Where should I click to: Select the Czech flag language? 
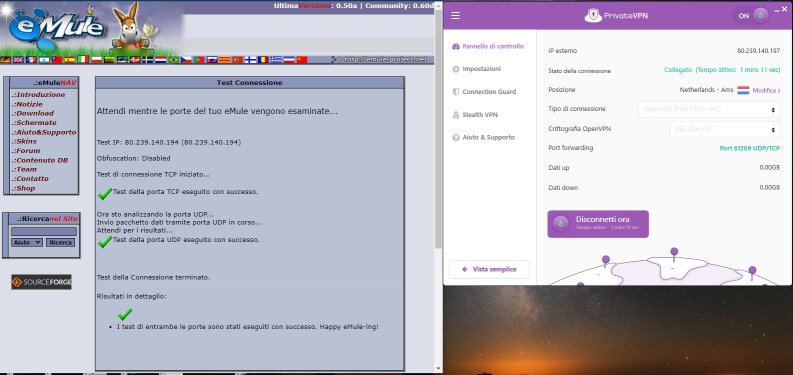tap(186, 60)
